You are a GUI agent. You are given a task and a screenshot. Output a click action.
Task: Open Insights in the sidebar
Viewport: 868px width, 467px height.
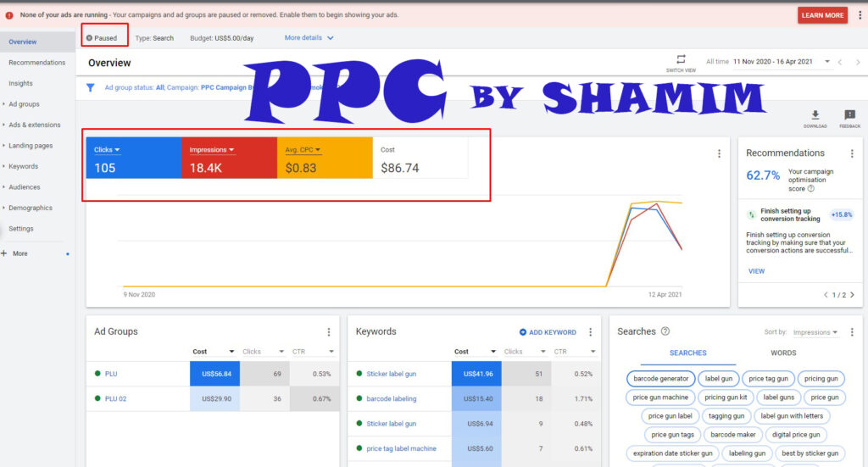tap(20, 84)
